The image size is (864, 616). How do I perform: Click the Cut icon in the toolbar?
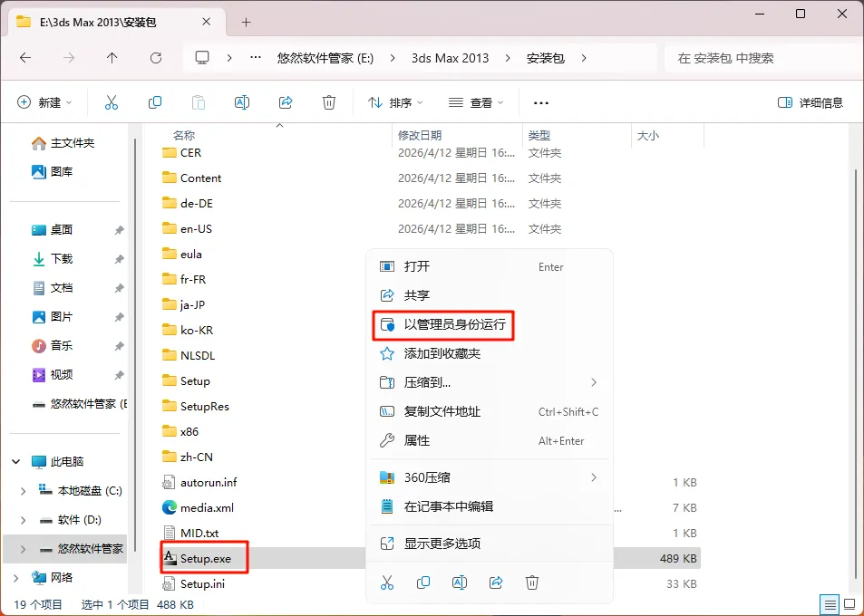point(112,102)
